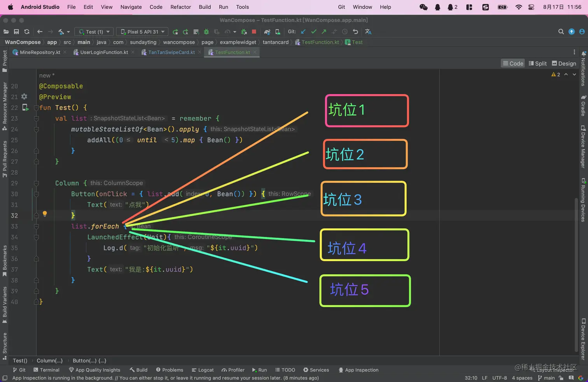The image size is (588, 382).
Task: Open the Terminal tool window button
Action: (x=46, y=370)
